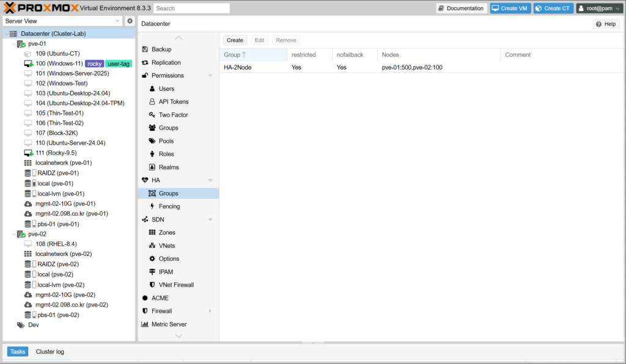
Task: Select the Realms icon in Permissions
Action: tap(152, 167)
